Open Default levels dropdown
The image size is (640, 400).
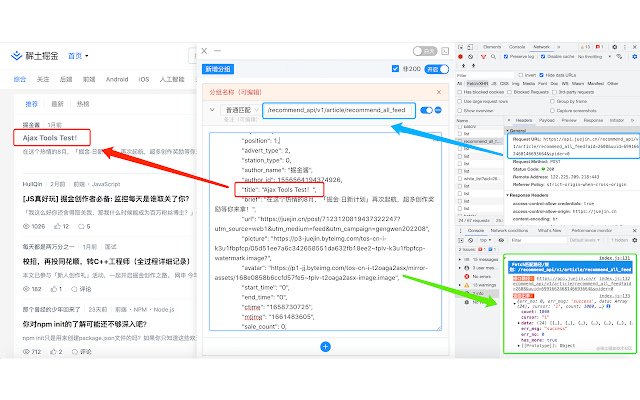point(584,240)
